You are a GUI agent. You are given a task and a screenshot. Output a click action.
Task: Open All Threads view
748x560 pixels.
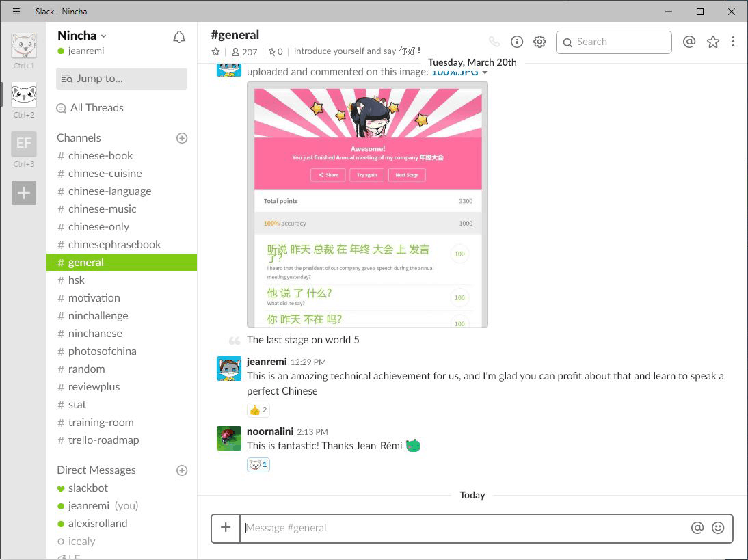[90, 108]
